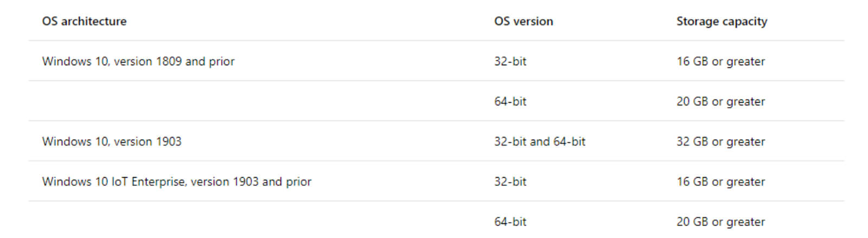Click the Storage capacity column header
Screen dimensions: 868x238
point(722,21)
